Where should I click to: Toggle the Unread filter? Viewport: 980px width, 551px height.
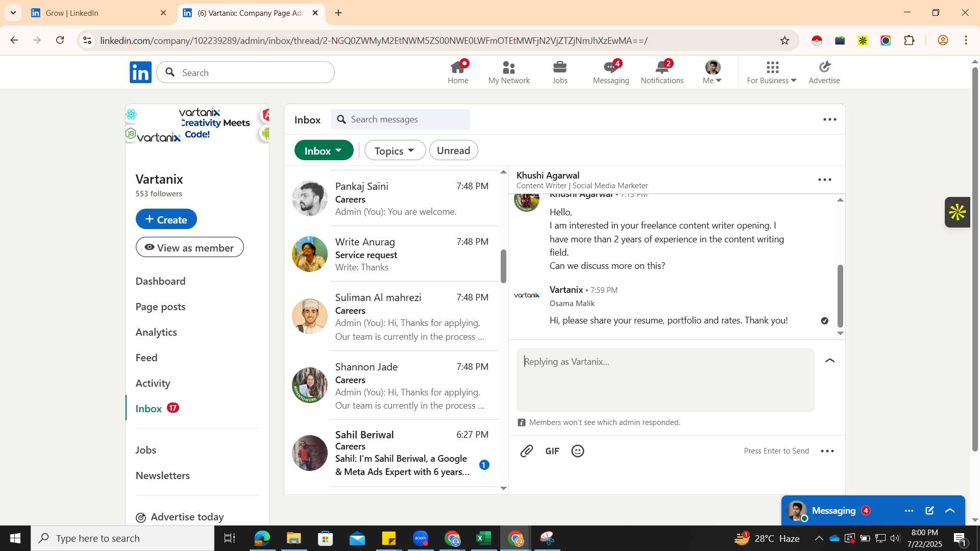click(453, 151)
